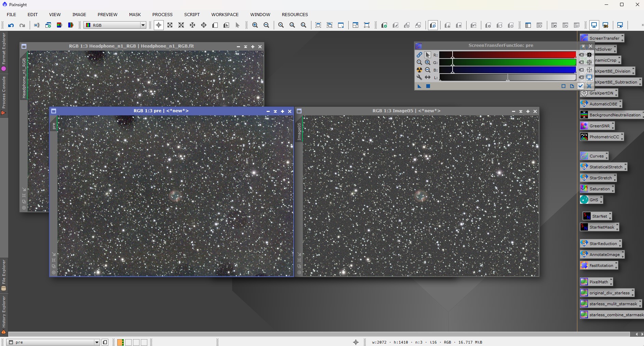The height and width of the screenshot is (346, 644).
Task: Shade the Headphone_n1_RGB image window
Action: point(245,47)
